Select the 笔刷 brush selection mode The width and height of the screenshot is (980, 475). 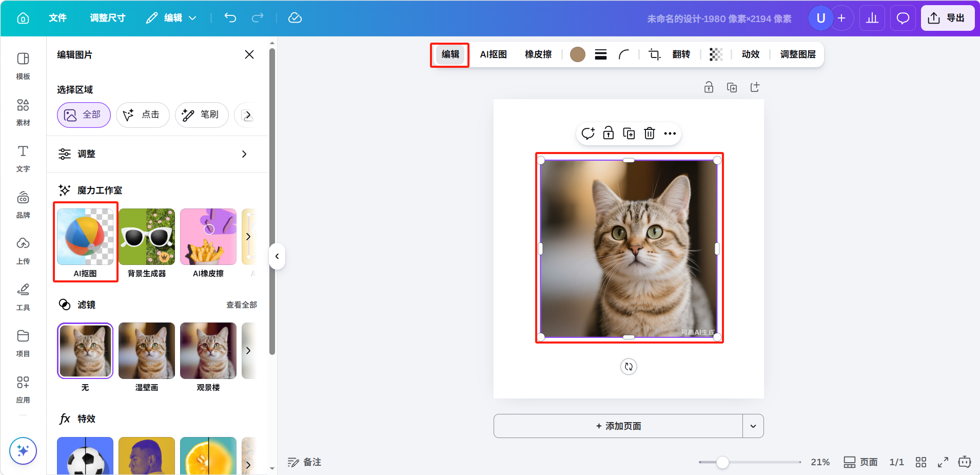(202, 115)
